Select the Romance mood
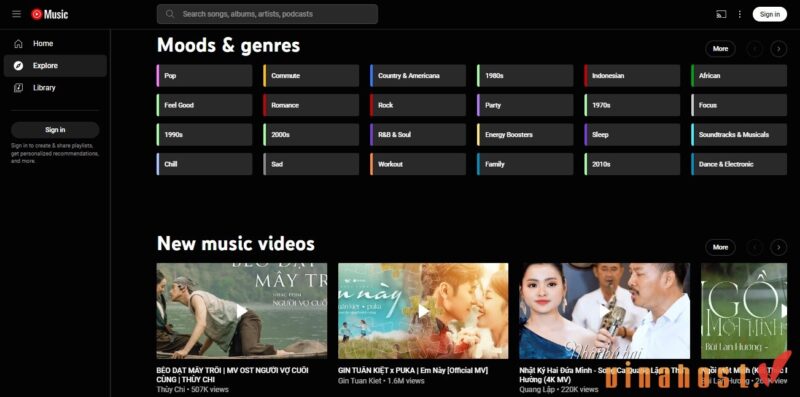800x397 pixels. [x=311, y=105]
